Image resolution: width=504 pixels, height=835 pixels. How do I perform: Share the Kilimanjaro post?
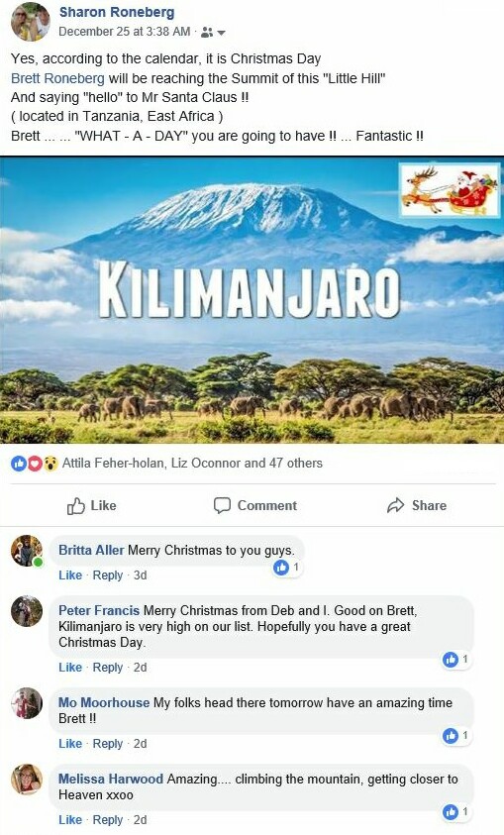[417, 505]
